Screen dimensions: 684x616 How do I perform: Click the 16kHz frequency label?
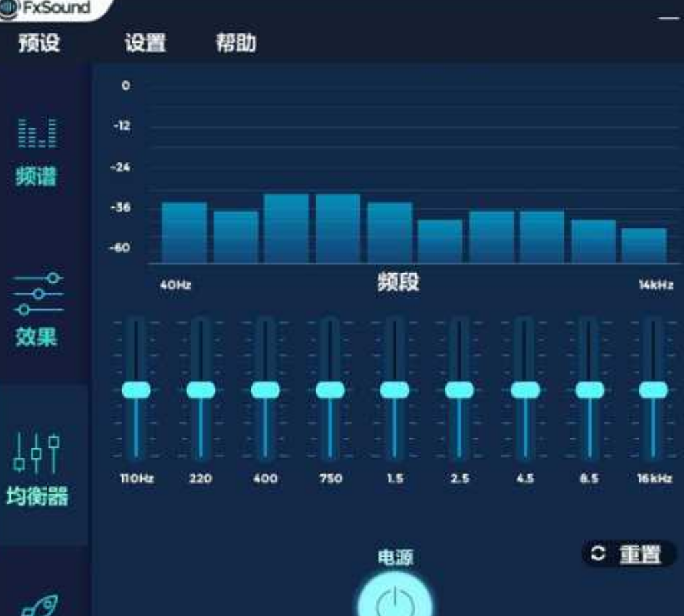click(x=655, y=478)
